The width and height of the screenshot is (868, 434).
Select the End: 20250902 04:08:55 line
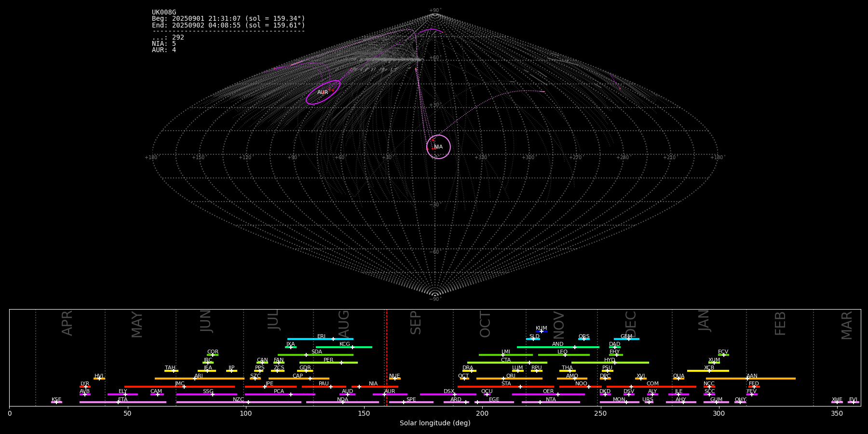pos(229,25)
